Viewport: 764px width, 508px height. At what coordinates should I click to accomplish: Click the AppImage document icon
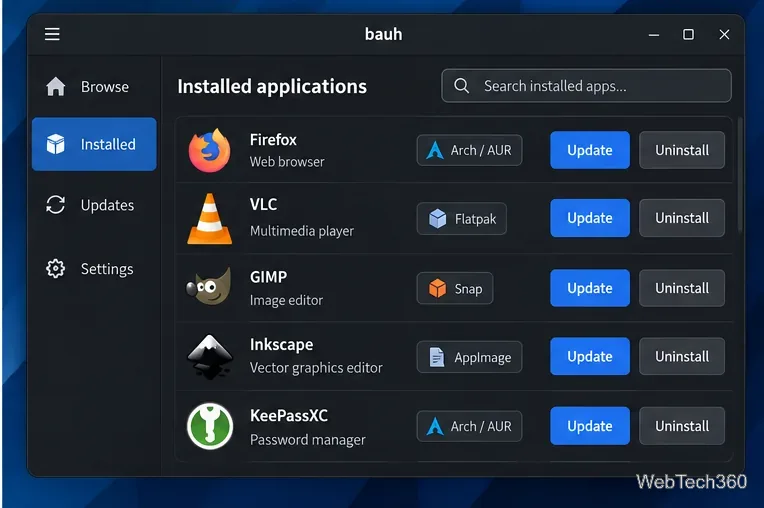point(437,357)
